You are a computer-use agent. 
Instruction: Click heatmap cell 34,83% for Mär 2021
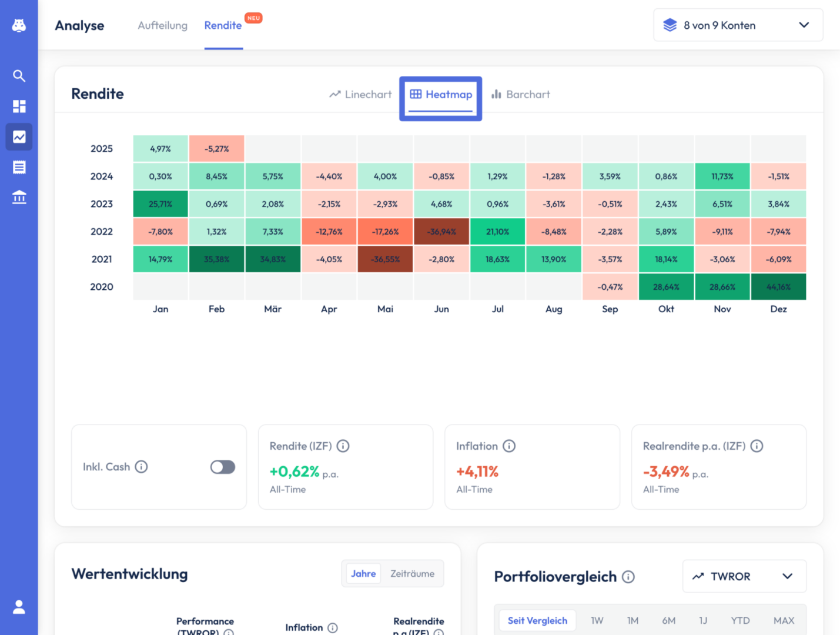click(x=273, y=259)
